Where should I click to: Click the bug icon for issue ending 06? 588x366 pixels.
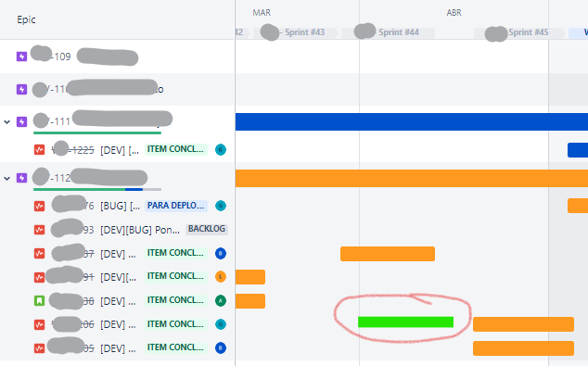(39, 324)
